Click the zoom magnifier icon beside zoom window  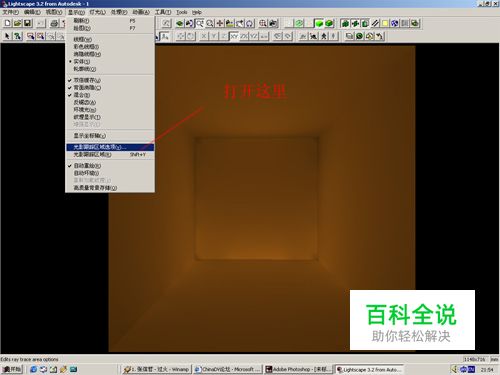coord(210,23)
